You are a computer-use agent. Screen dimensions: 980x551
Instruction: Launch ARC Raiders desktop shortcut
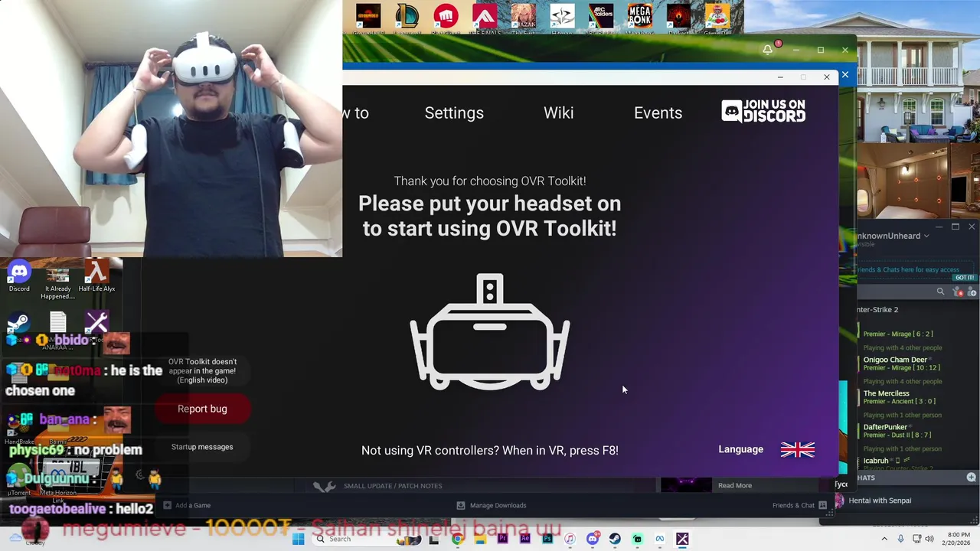click(x=601, y=18)
